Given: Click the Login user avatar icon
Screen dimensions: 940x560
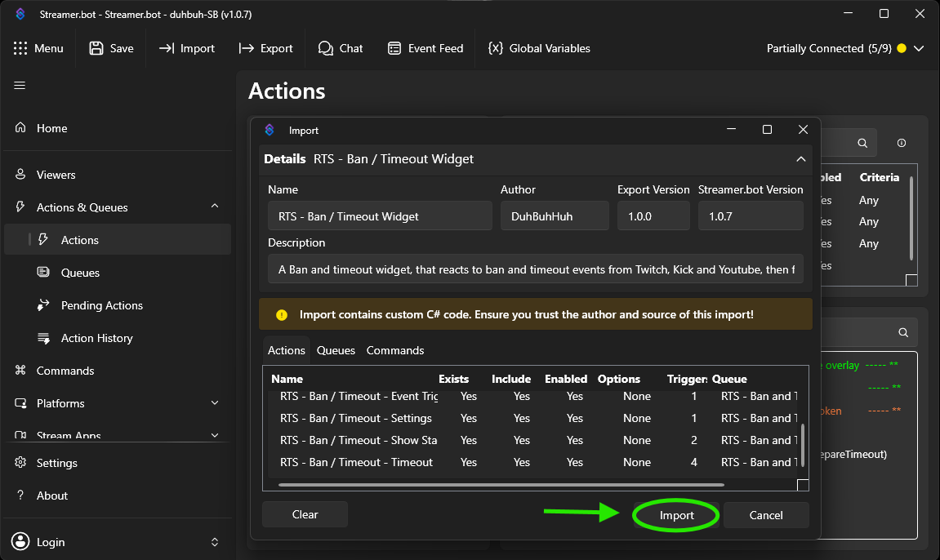Looking at the screenshot, I should tap(20, 541).
